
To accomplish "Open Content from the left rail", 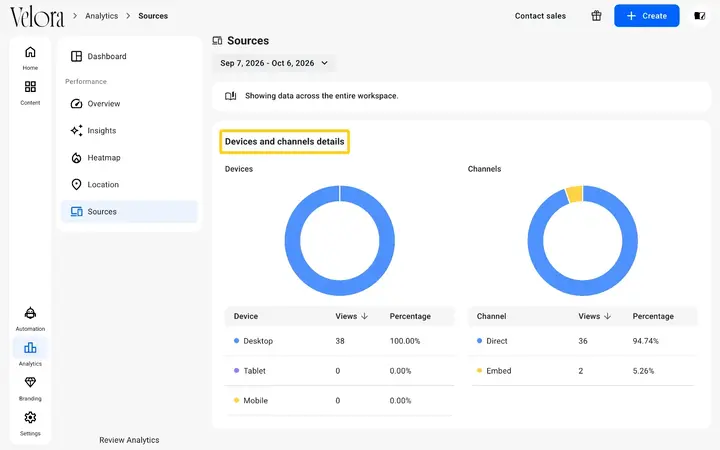I will [30, 93].
